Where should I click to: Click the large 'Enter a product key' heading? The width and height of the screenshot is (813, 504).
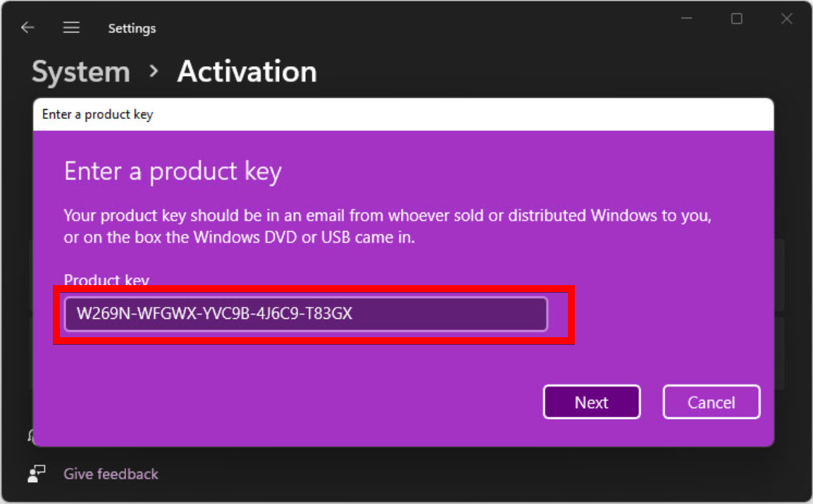point(173,171)
